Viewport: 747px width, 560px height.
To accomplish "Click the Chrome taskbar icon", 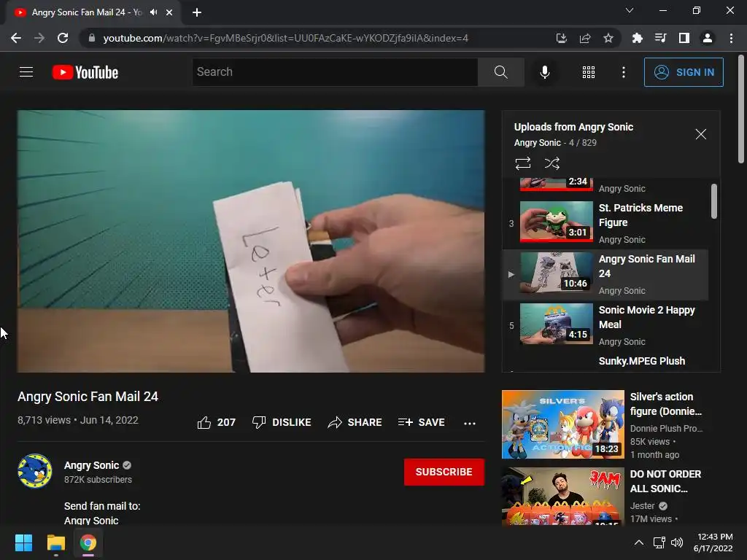I will (88, 542).
